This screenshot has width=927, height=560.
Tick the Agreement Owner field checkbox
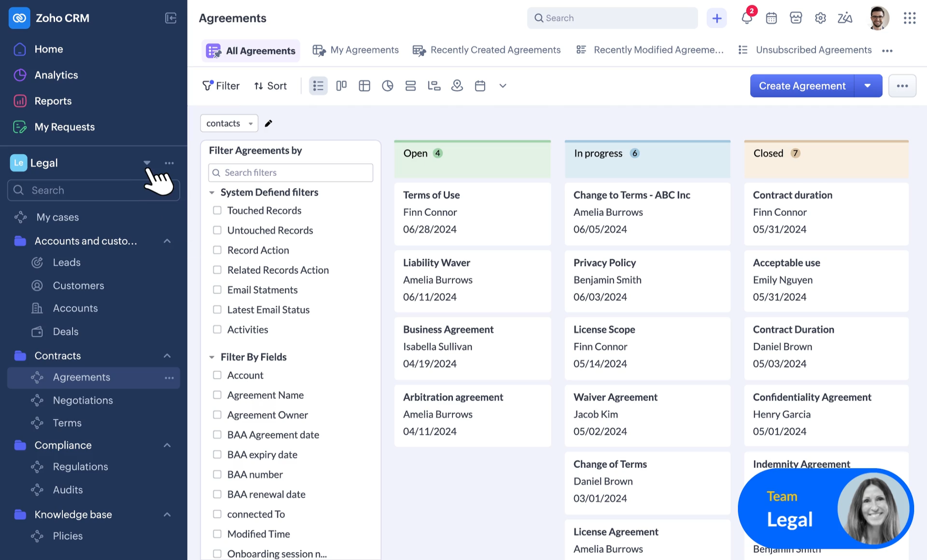tap(217, 415)
